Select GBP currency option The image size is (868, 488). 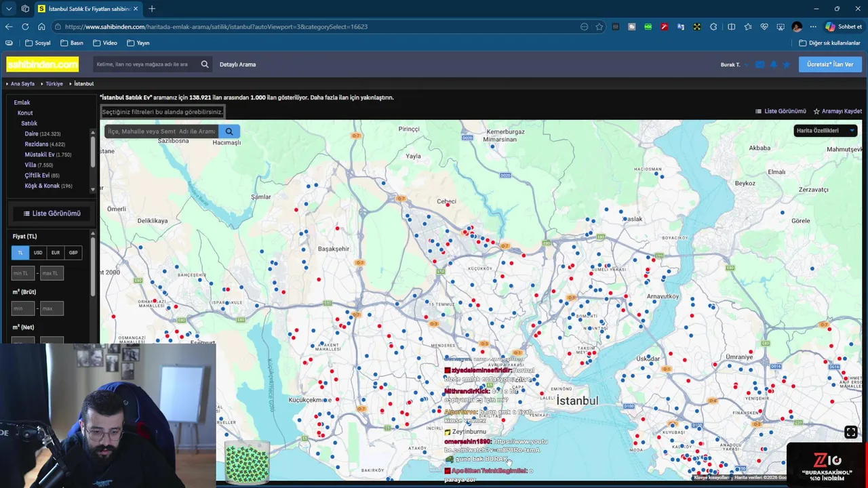(73, 253)
